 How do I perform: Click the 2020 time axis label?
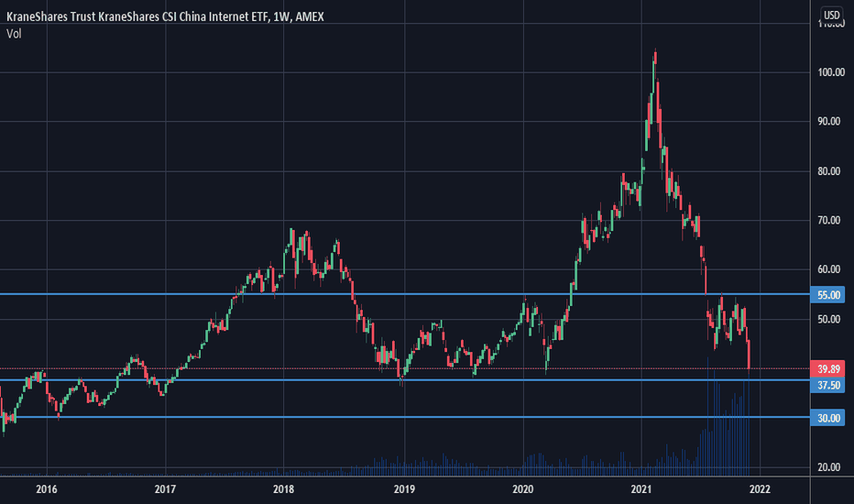(523, 489)
